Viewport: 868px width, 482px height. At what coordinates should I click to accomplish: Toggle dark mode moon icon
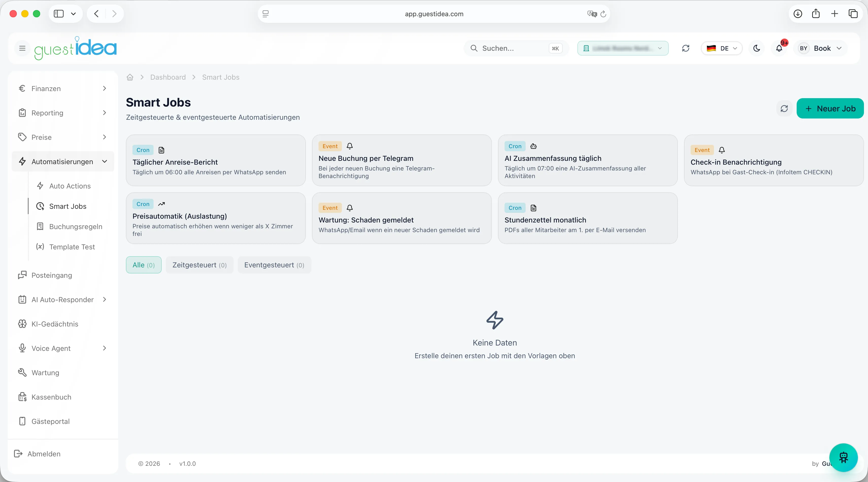click(x=757, y=48)
